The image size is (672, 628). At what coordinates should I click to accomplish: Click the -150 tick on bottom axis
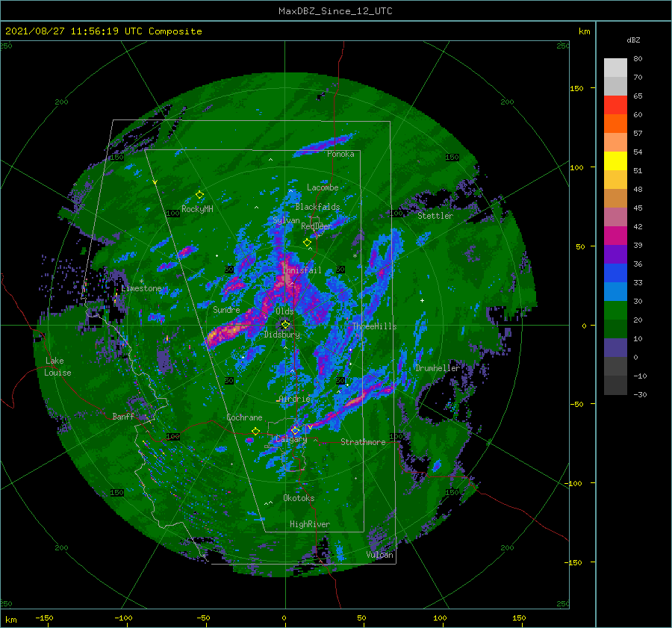pyautogui.click(x=44, y=618)
